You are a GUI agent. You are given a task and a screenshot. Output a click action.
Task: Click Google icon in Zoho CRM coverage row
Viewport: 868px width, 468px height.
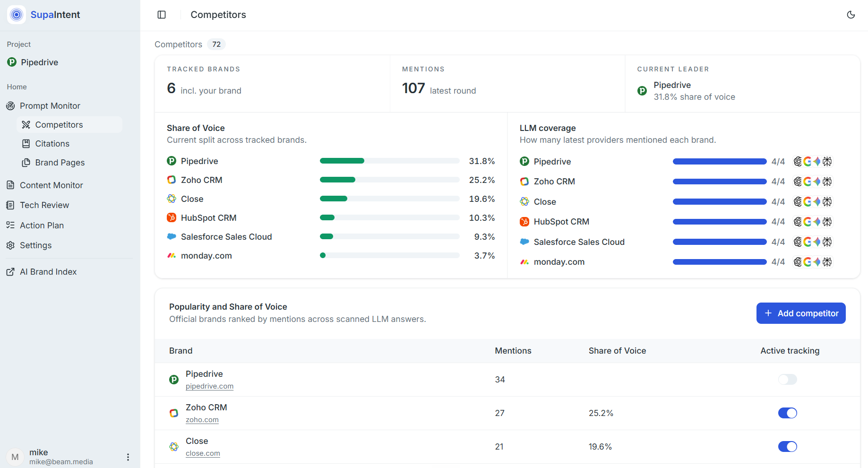click(x=808, y=182)
